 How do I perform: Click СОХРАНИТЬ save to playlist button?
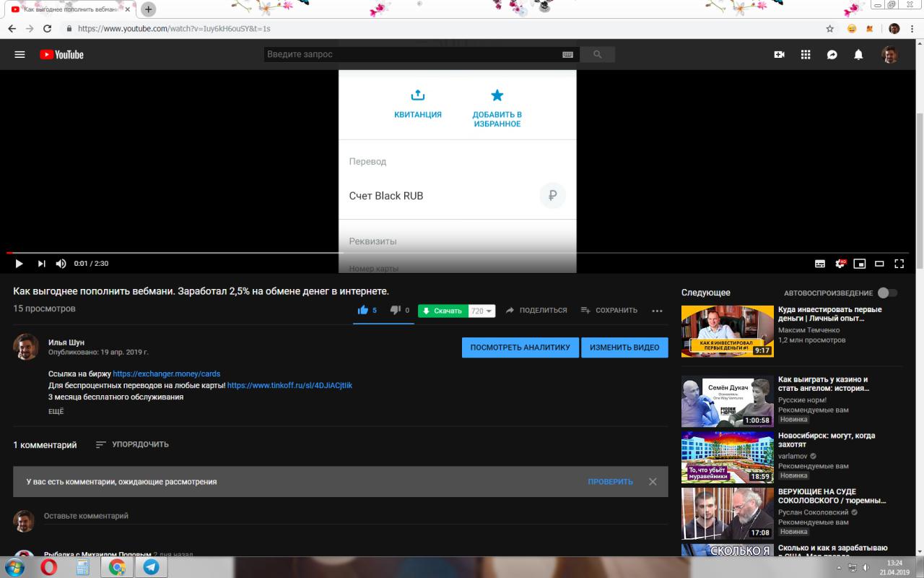609,310
